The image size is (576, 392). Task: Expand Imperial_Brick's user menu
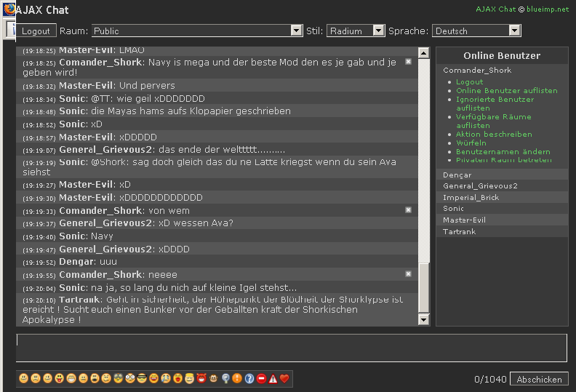tap(471, 197)
